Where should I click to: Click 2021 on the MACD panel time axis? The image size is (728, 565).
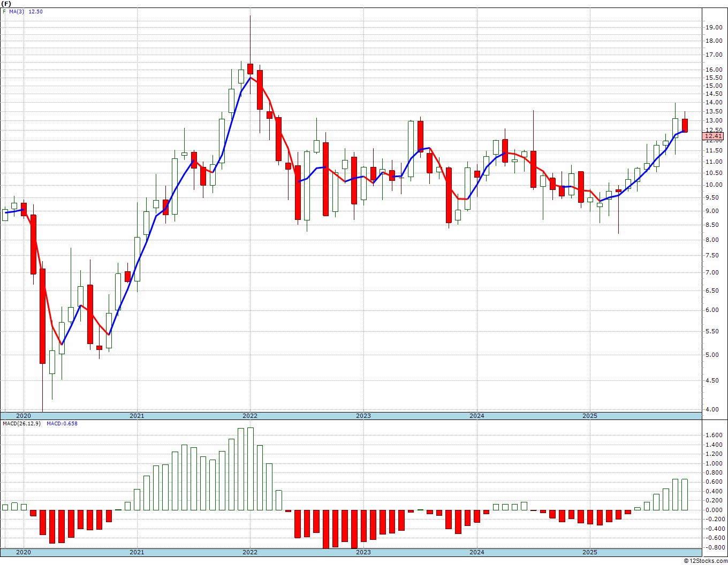[137, 552]
